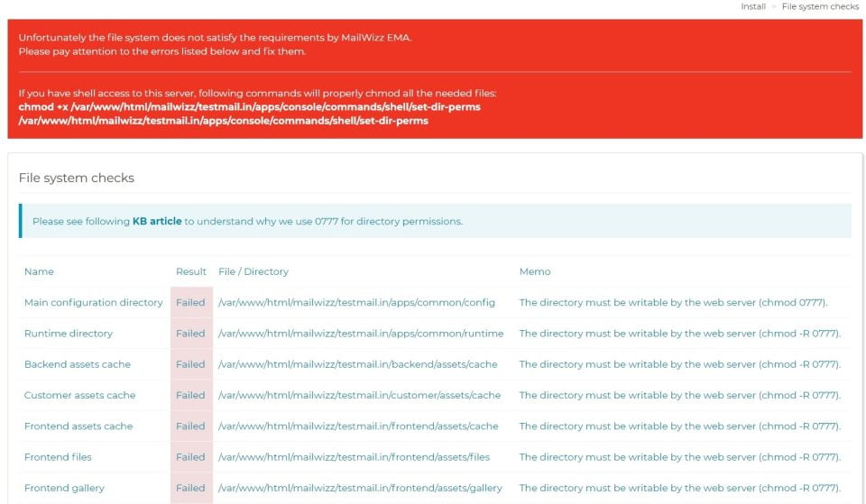Select the chmod +x set-dir-perms command line
The width and height of the screenshot is (866, 504).
pos(250,107)
